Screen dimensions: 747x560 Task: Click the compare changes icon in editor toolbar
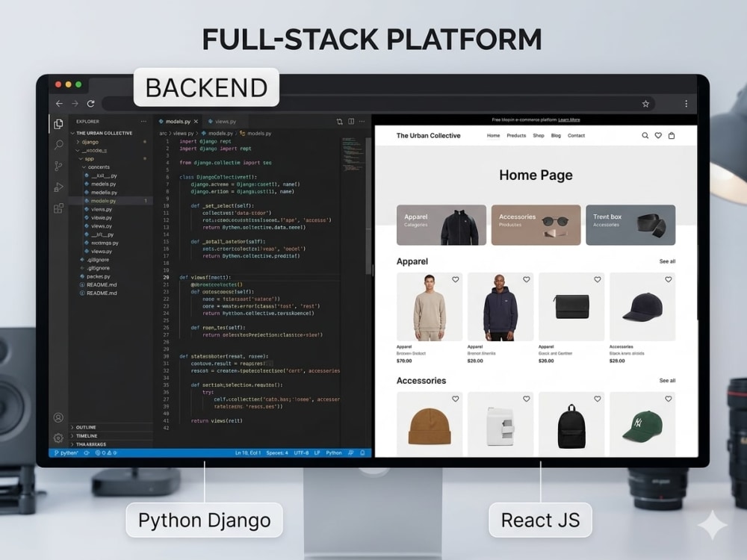tap(340, 122)
